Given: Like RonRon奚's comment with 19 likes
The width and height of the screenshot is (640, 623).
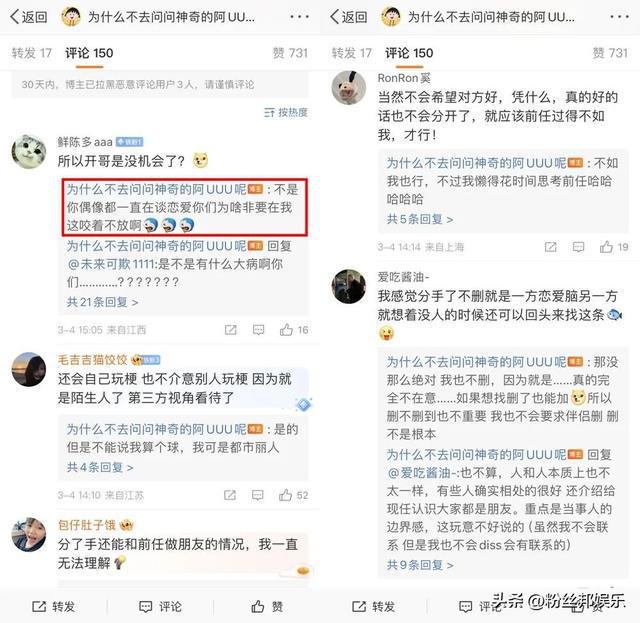Looking at the screenshot, I should [606, 247].
